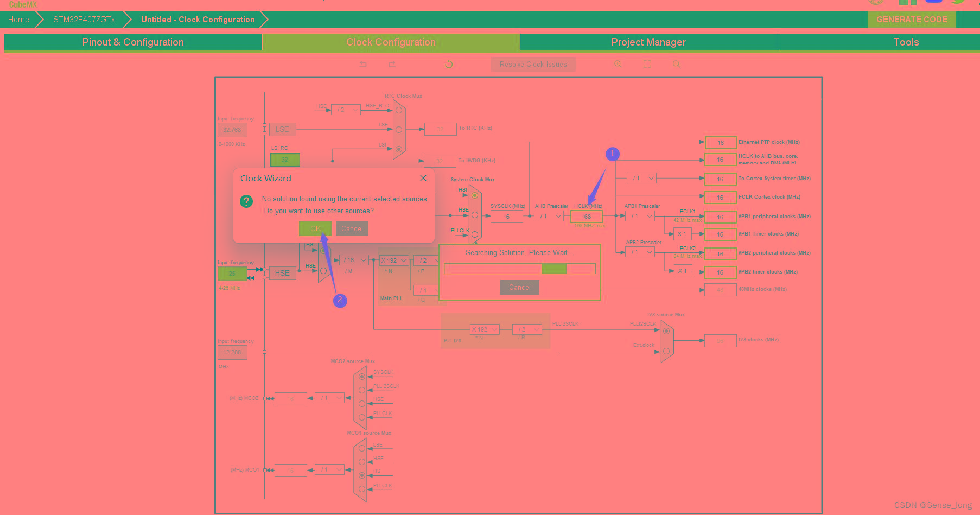Open the Main PLL /16 M divider dropdown
The image size is (980, 515).
tap(354, 260)
